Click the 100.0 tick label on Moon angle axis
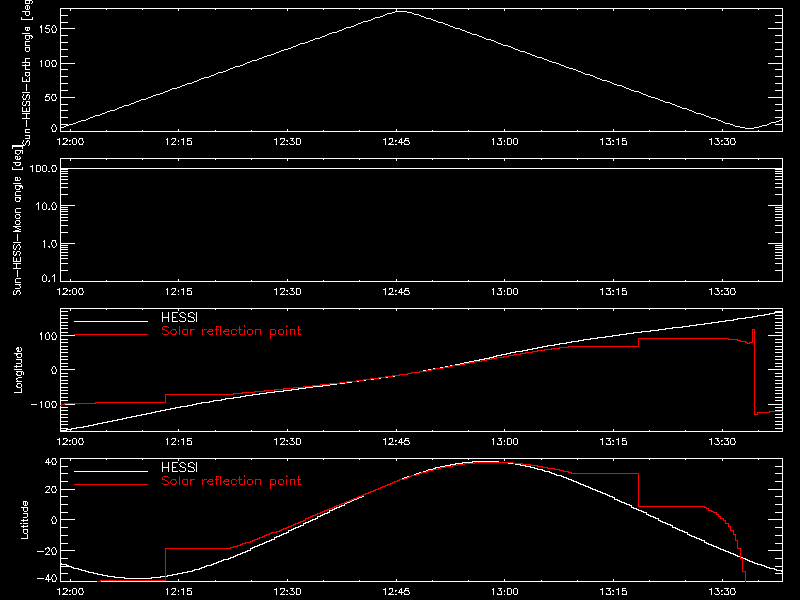Viewport: 800px width, 600px height. pos(43,169)
